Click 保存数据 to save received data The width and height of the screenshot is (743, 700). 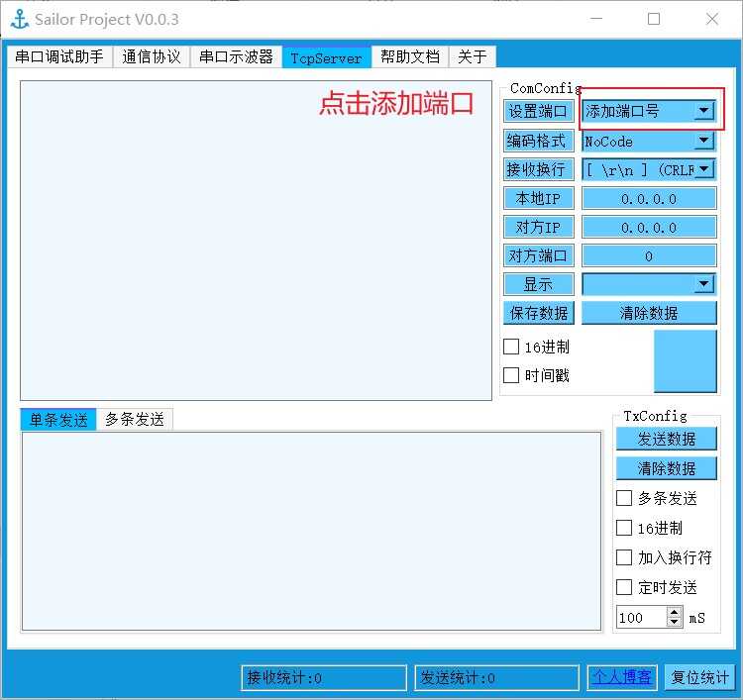click(x=538, y=313)
